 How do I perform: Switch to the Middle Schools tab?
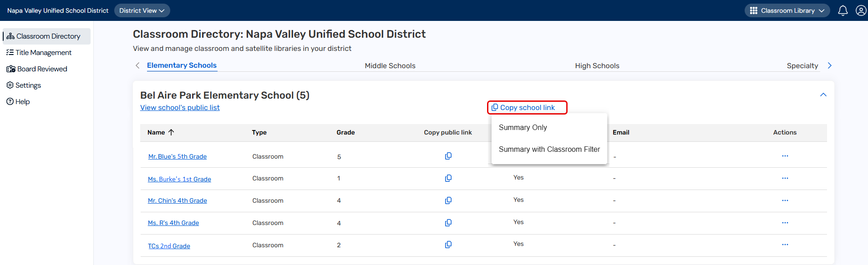click(390, 66)
